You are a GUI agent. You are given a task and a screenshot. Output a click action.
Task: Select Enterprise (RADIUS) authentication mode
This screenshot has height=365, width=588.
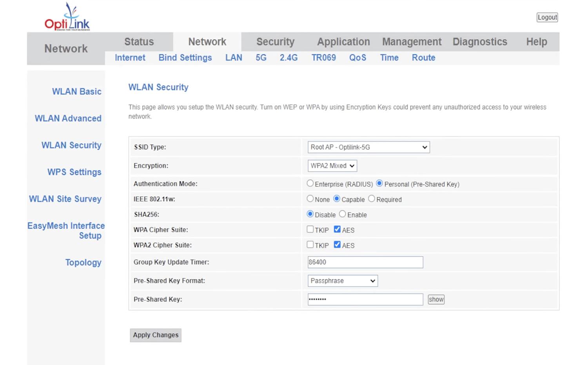pyautogui.click(x=310, y=183)
